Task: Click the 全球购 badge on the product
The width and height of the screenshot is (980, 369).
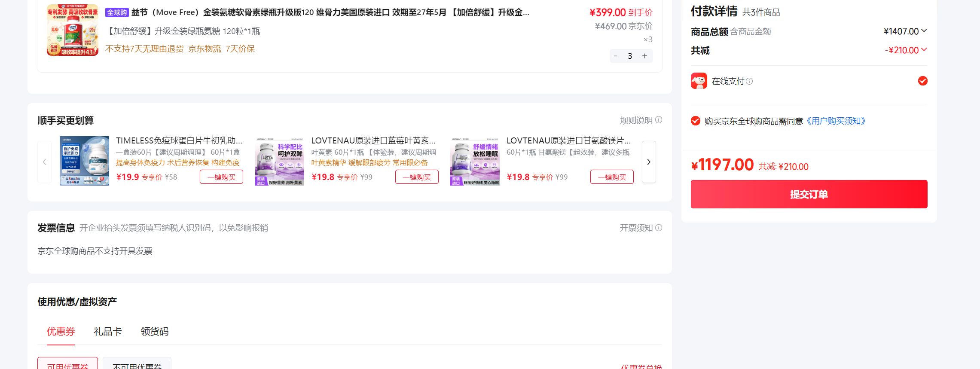Action: click(x=117, y=12)
